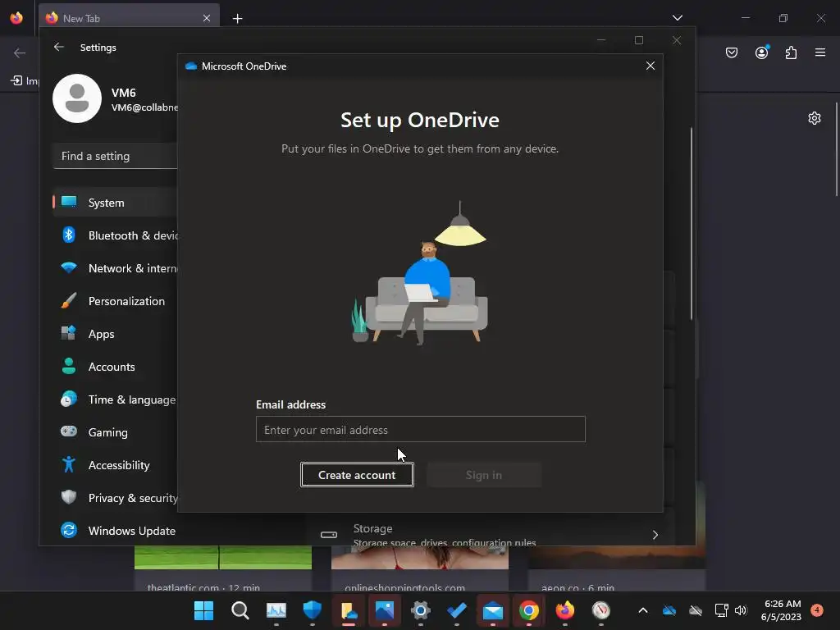Switch to Firefox in taskbar
Screen dimensions: 840x630
click(565, 610)
